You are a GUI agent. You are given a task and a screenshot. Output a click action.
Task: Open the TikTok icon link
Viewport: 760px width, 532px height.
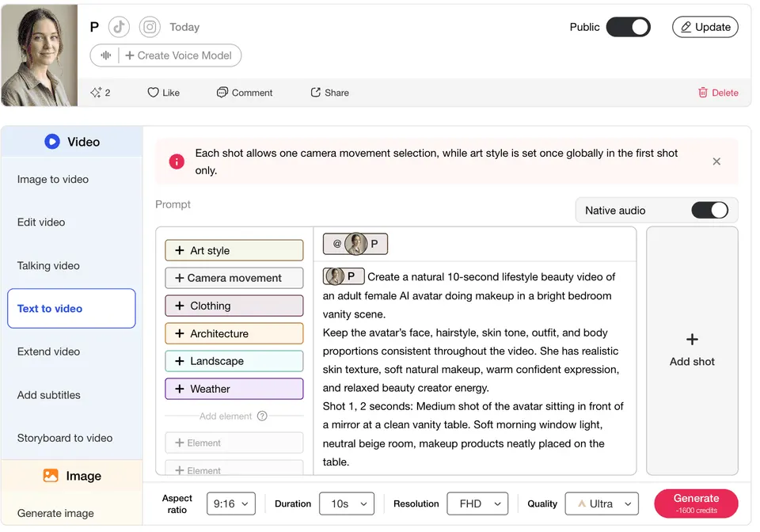coord(119,27)
